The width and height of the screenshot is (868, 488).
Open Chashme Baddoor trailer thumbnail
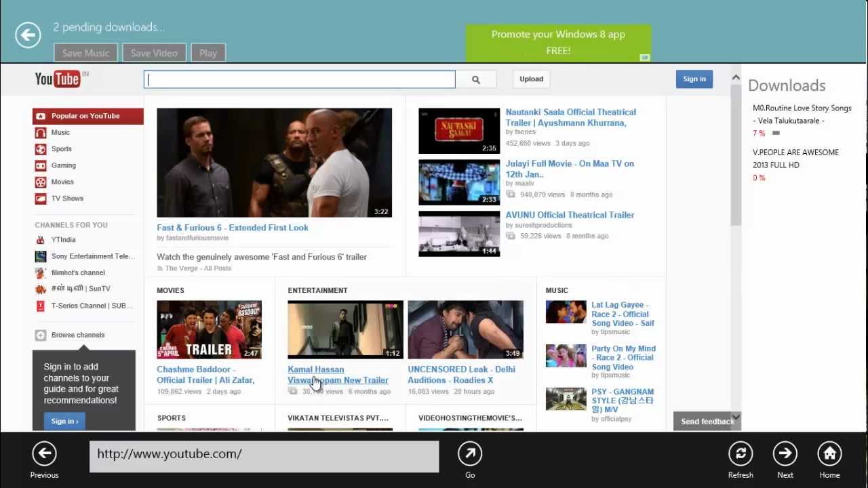click(209, 329)
